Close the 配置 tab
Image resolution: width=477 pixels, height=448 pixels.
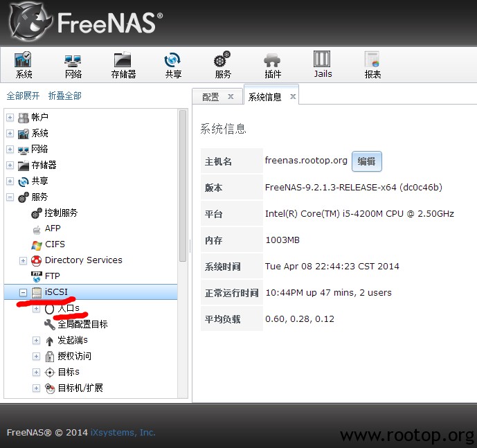[x=231, y=97]
